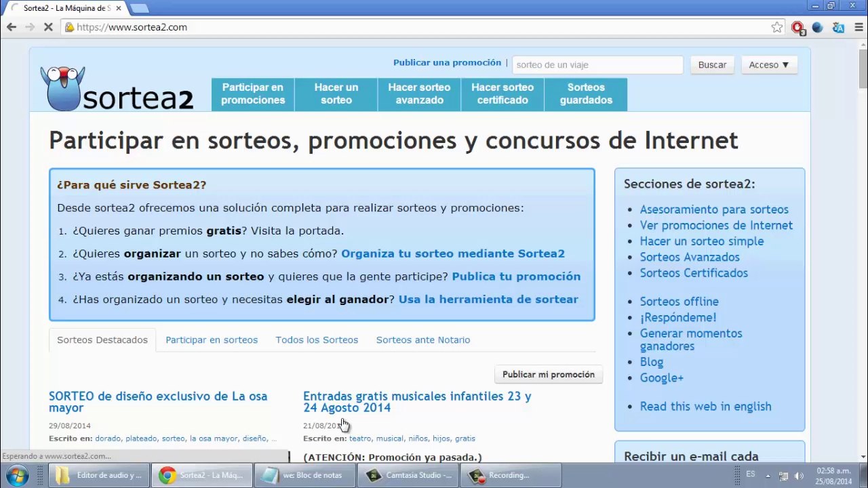
Task: Open a new browser tab
Action: click(138, 8)
